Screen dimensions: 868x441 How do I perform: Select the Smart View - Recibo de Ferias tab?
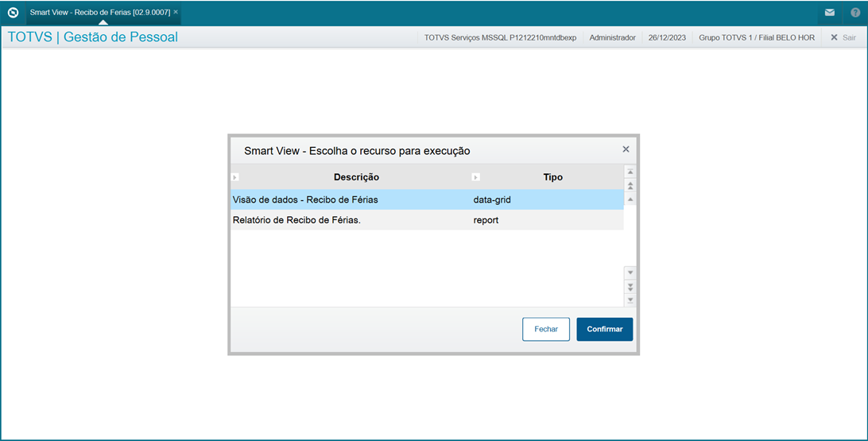pos(99,13)
